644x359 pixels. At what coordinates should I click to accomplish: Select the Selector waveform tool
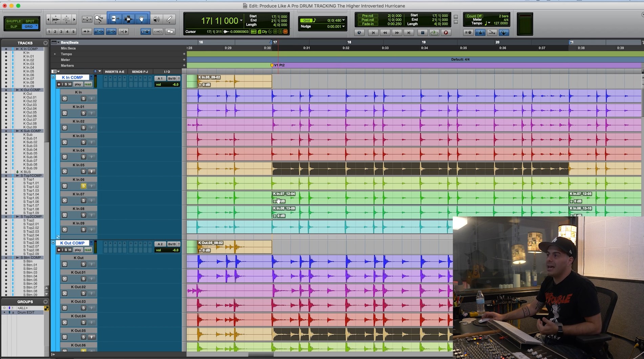click(x=128, y=19)
